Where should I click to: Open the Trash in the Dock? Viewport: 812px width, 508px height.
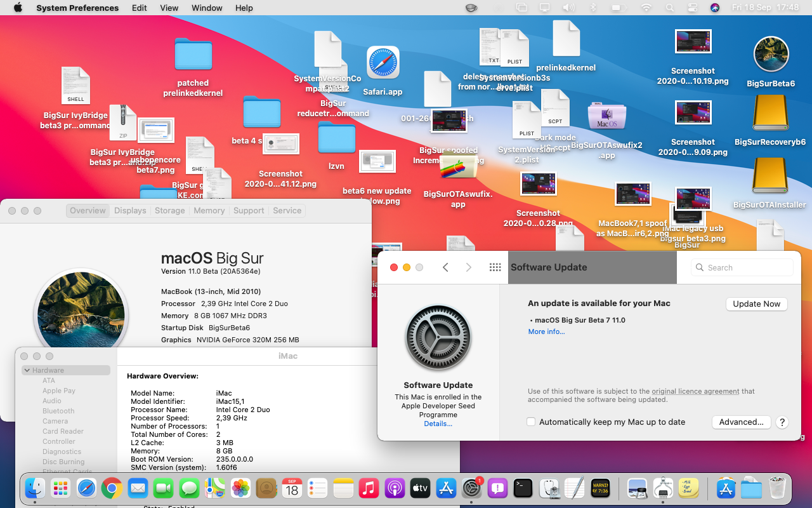777,488
